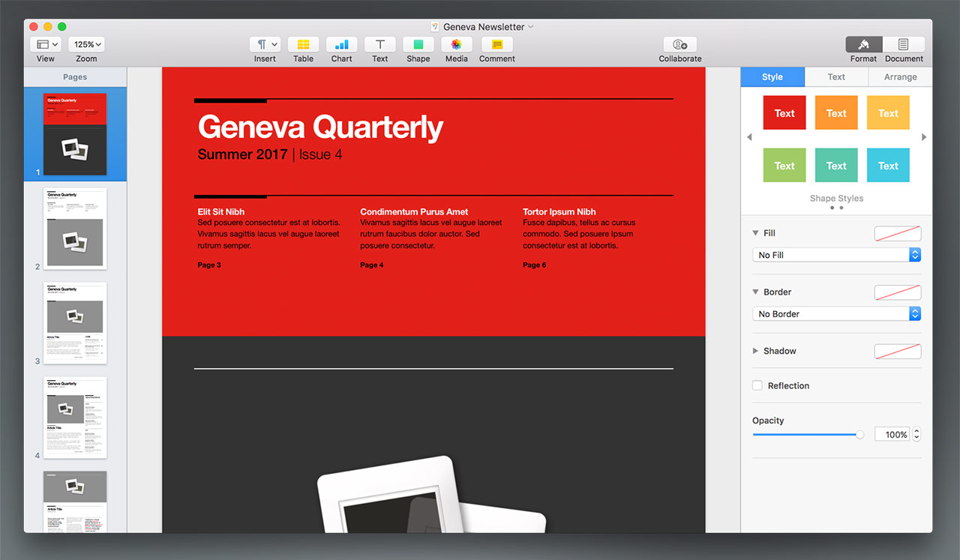Open the Zoom 125% dropdown

click(x=86, y=45)
